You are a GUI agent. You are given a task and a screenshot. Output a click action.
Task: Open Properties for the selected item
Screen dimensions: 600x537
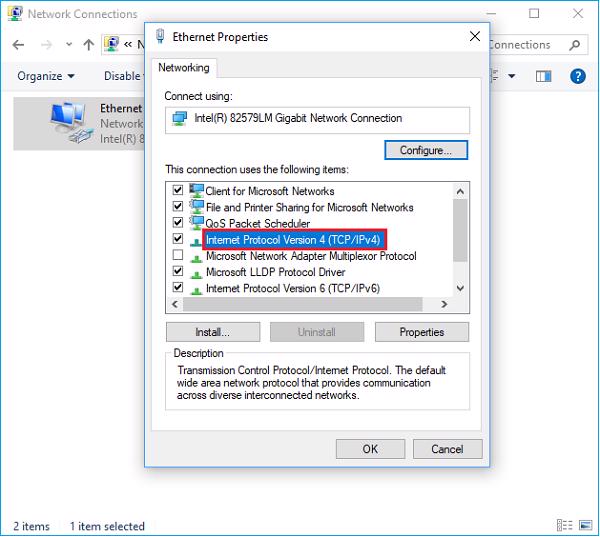[421, 332]
